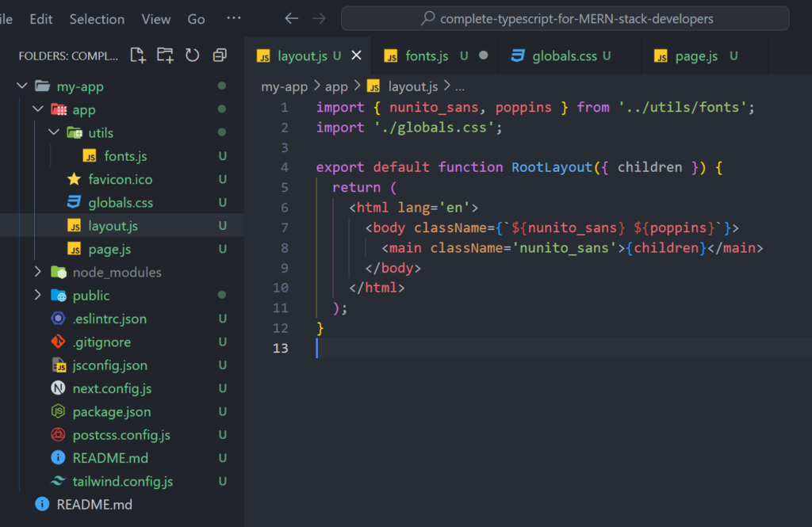812x527 pixels.
Task: Open the View menu
Action: point(156,19)
